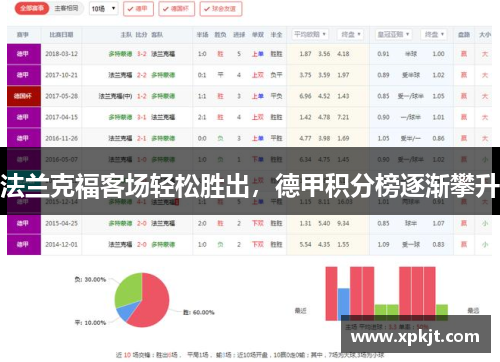Click the 比赛日期 column header
Image resolution: width=500 pixels, height=362 pixels.
pos(61,35)
